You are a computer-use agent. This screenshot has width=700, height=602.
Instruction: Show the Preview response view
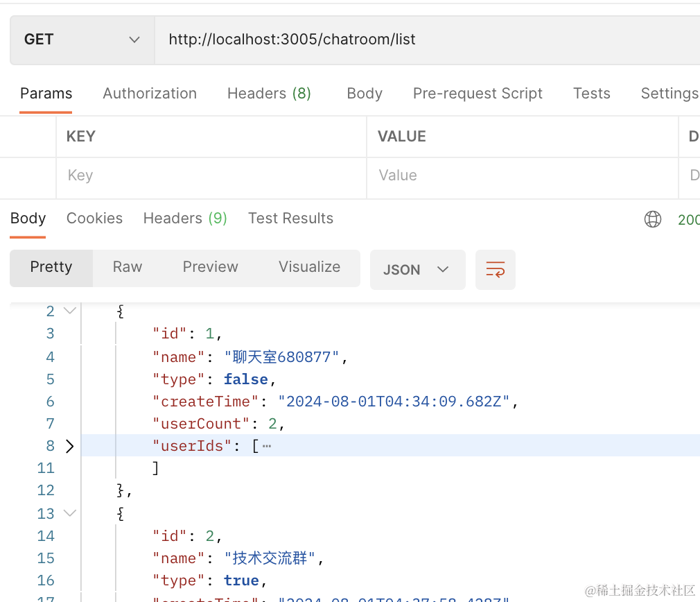[210, 267]
